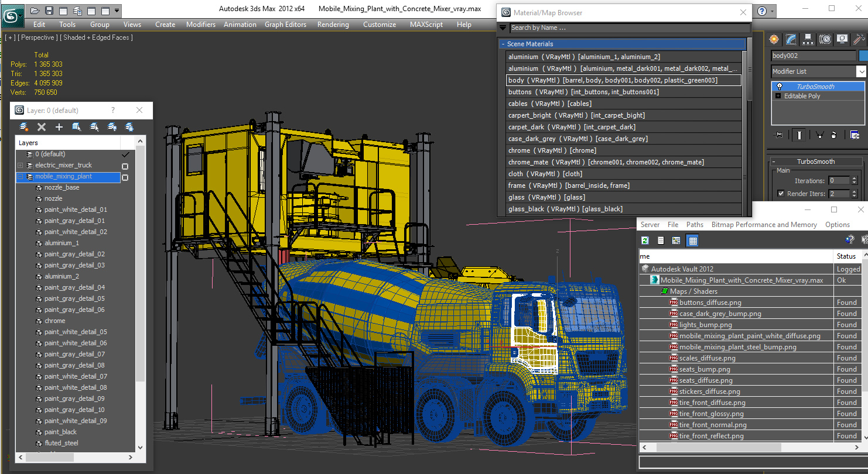
Task: Toggle electric_mixer_truck layer current box
Action: point(125,166)
